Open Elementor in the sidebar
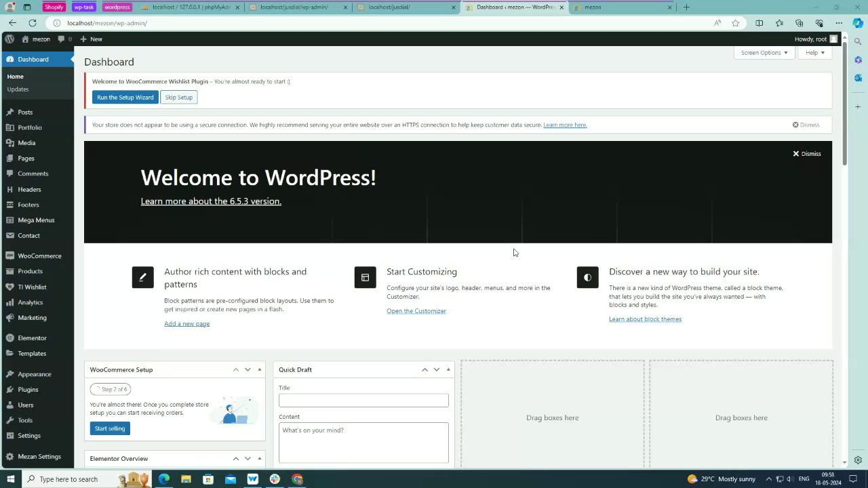The height and width of the screenshot is (488, 868). pos(32,338)
